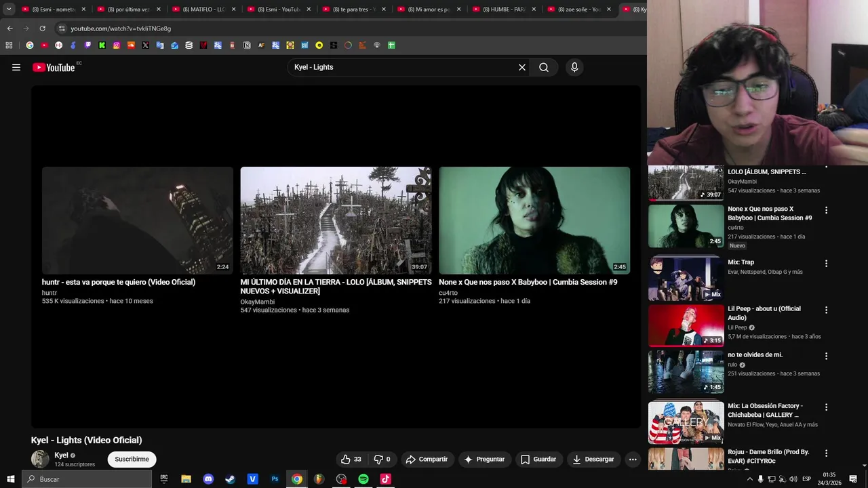This screenshot has width=868, height=488.
Task: Go back with browser back arrow
Action: click(9, 28)
